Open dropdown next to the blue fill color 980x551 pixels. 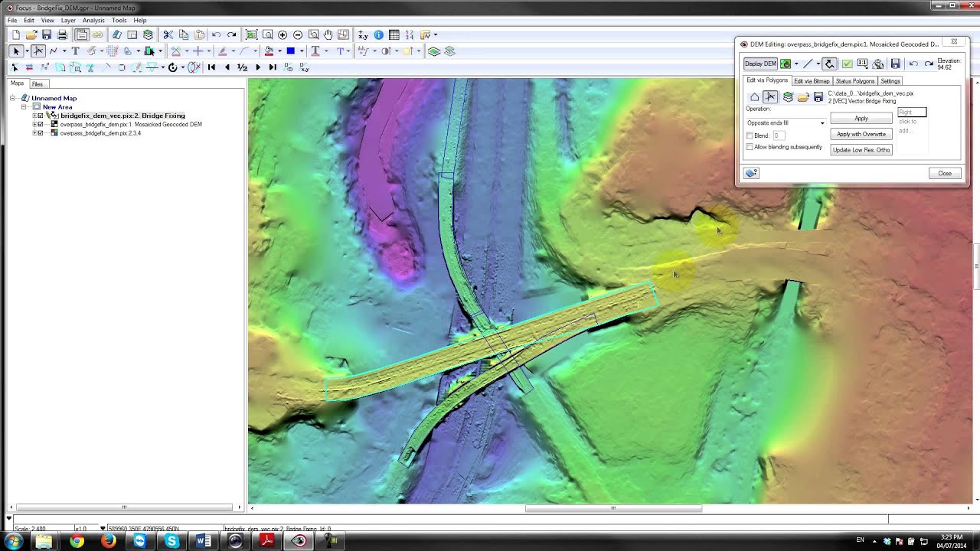tap(302, 51)
